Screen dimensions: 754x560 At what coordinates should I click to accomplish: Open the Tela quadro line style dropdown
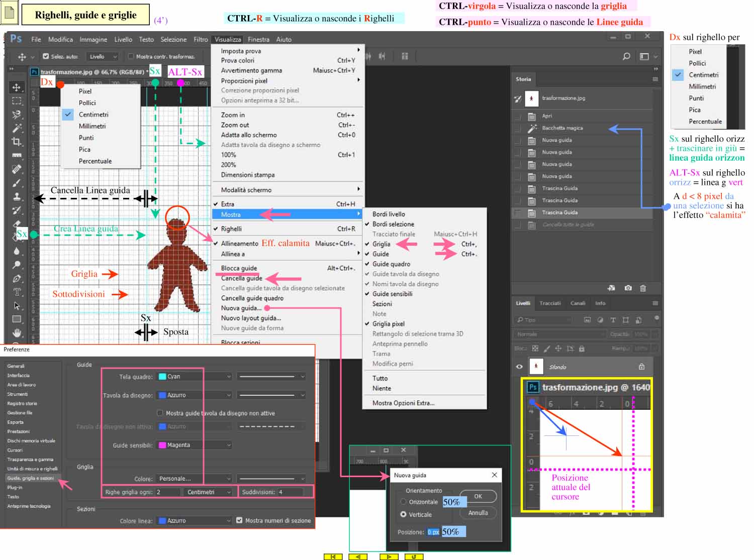271,376
